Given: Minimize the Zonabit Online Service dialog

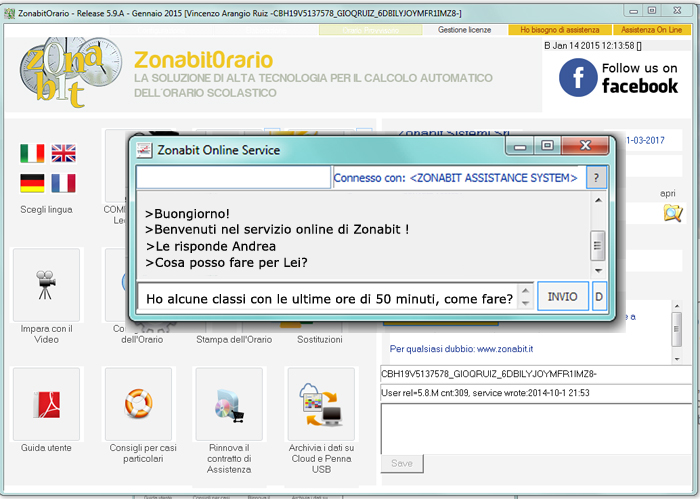Looking at the screenshot, I should click(x=520, y=146).
